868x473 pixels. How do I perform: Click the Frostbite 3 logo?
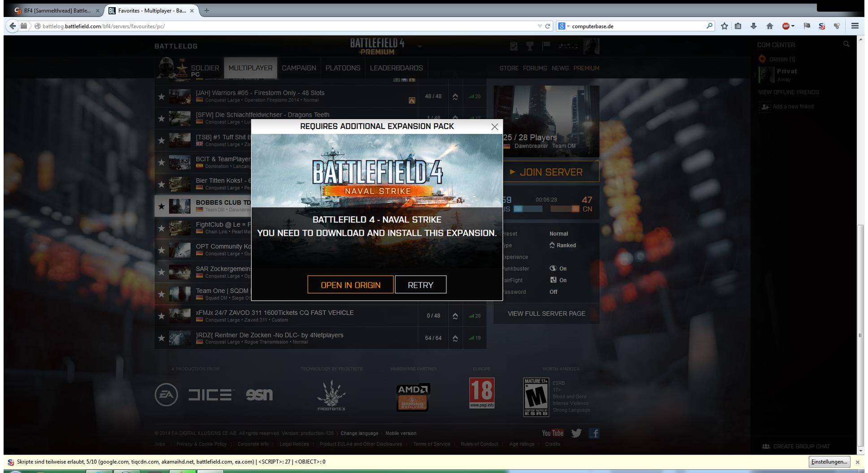(331, 395)
